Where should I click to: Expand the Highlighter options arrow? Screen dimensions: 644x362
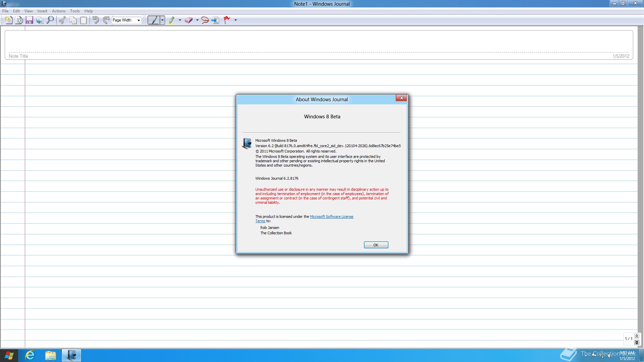(x=180, y=20)
